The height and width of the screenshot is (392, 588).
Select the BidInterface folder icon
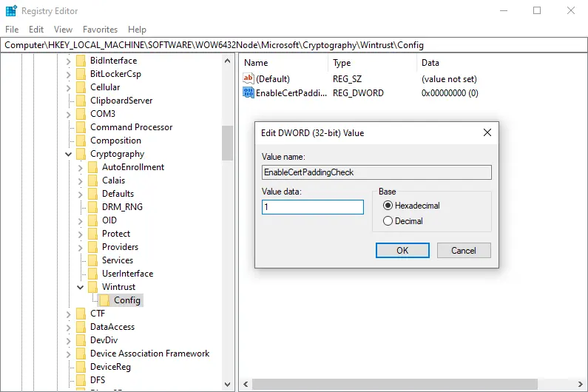[x=81, y=61]
